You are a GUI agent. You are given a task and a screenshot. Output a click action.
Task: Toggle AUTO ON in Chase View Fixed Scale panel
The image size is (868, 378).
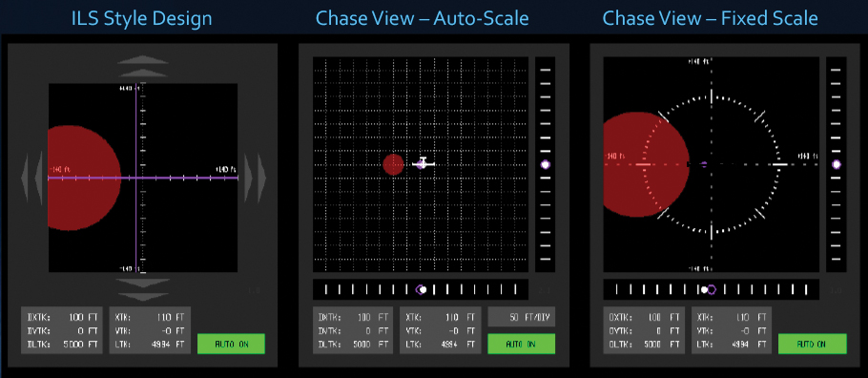click(812, 344)
